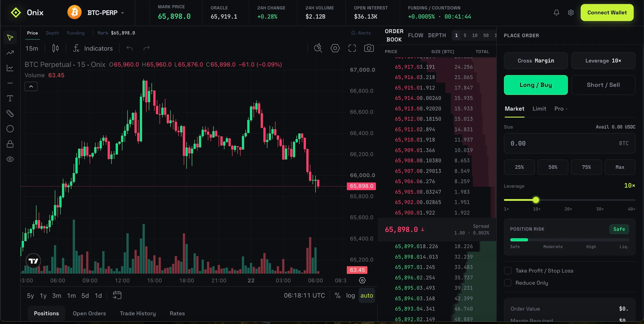Hide drawings with the eye icon
Image resolution: width=644 pixels, height=324 pixels.
(10, 159)
